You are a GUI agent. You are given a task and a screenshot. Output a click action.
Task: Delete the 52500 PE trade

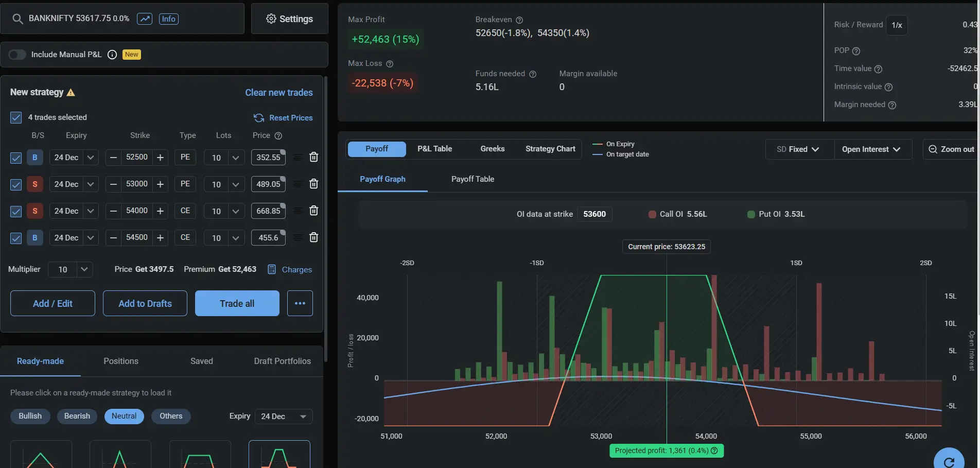(313, 157)
